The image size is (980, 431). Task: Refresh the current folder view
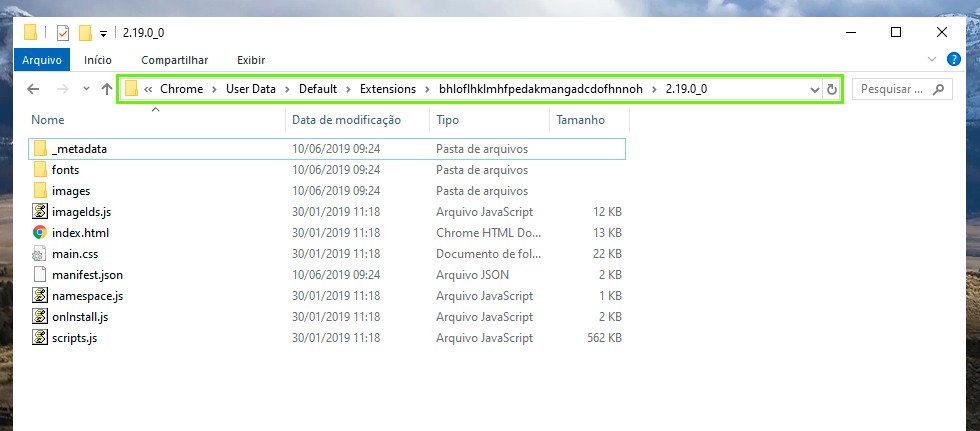(x=832, y=90)
